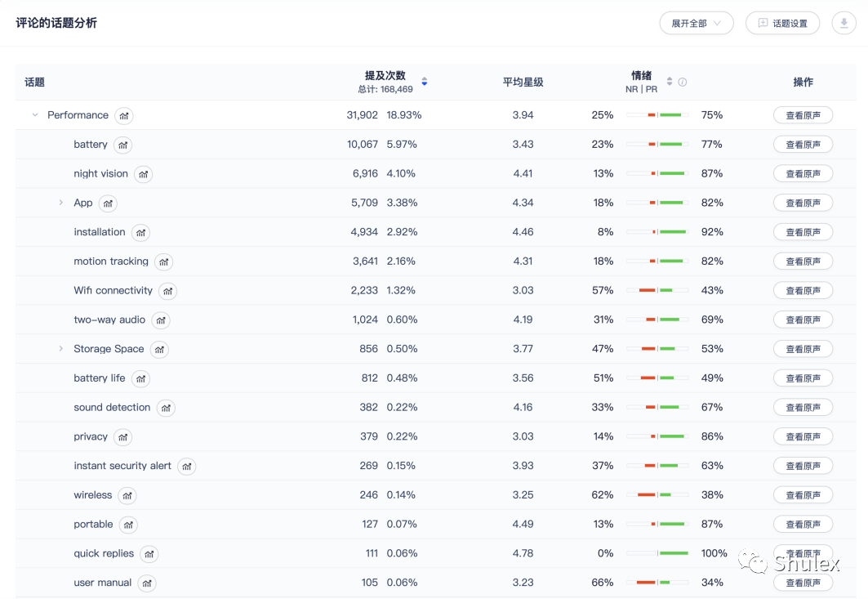Select the 'motion tracking' topic name
Screen dimensions: 868x599
(111, 261)
